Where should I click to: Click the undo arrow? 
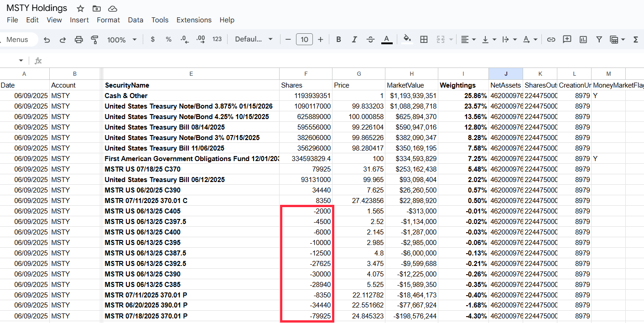click(47, 40)
